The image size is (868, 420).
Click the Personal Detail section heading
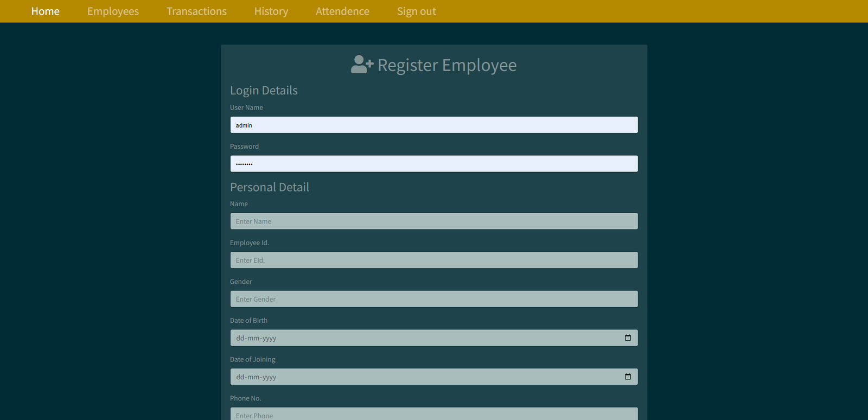point(270,187)
